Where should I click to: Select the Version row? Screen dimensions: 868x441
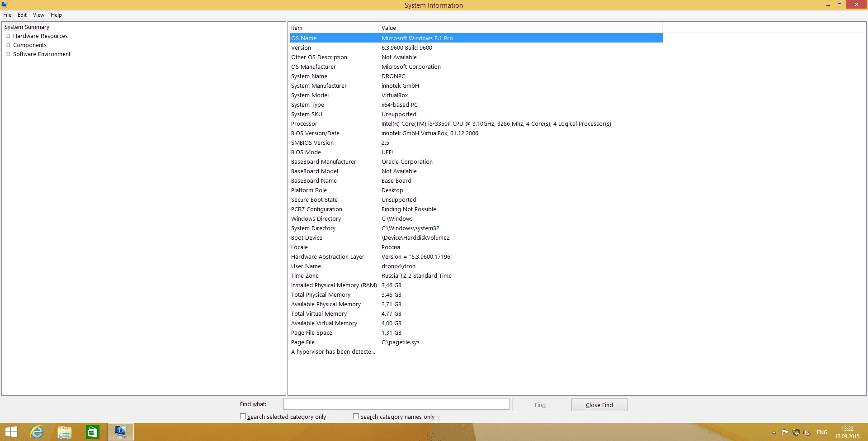click(476, 47)
